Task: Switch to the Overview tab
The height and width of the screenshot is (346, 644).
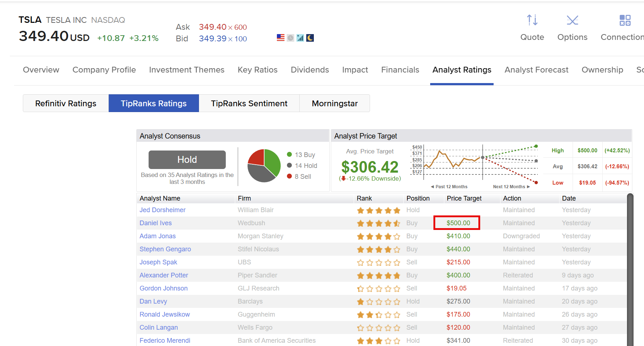Action: pyautogui.click(x=41, y=70)
